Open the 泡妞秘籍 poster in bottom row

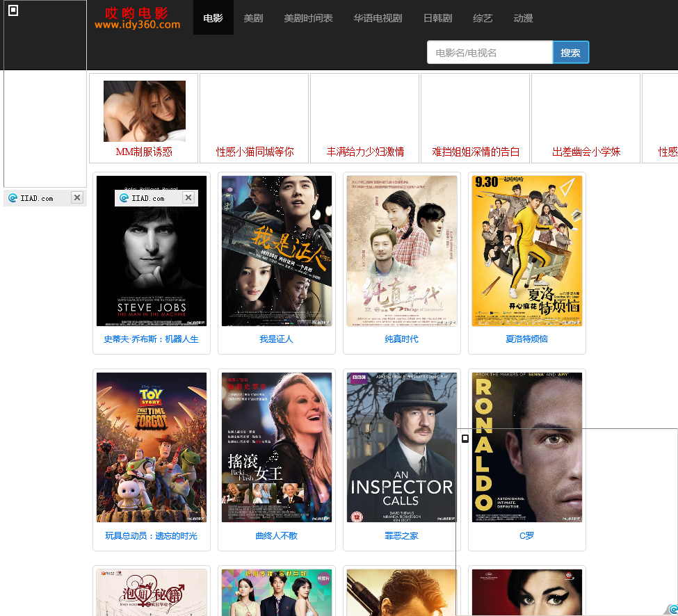[152, 592]
